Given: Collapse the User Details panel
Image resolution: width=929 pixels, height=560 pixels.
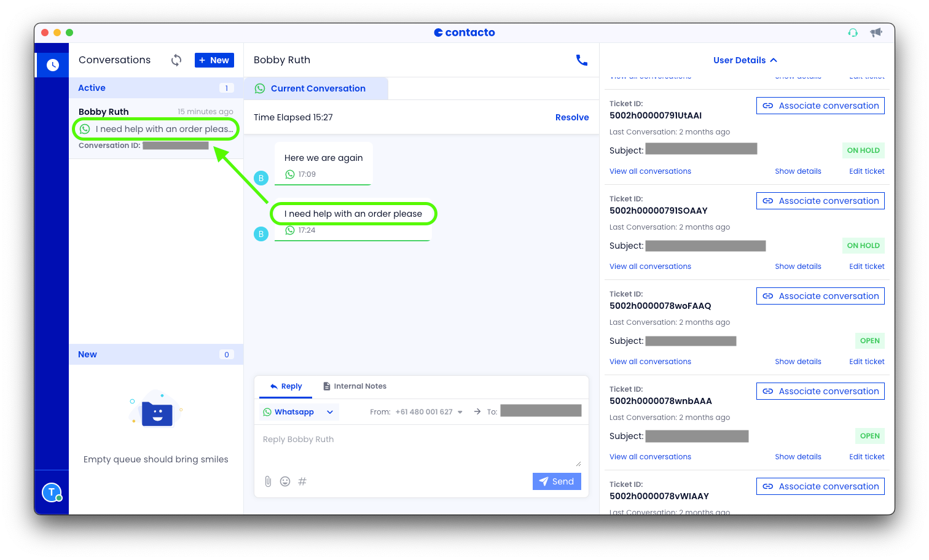Looking at the screenshot, I should point(745,60).
